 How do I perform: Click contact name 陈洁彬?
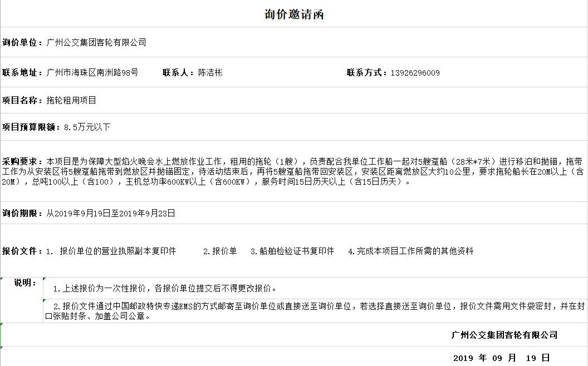coord(210,72)
